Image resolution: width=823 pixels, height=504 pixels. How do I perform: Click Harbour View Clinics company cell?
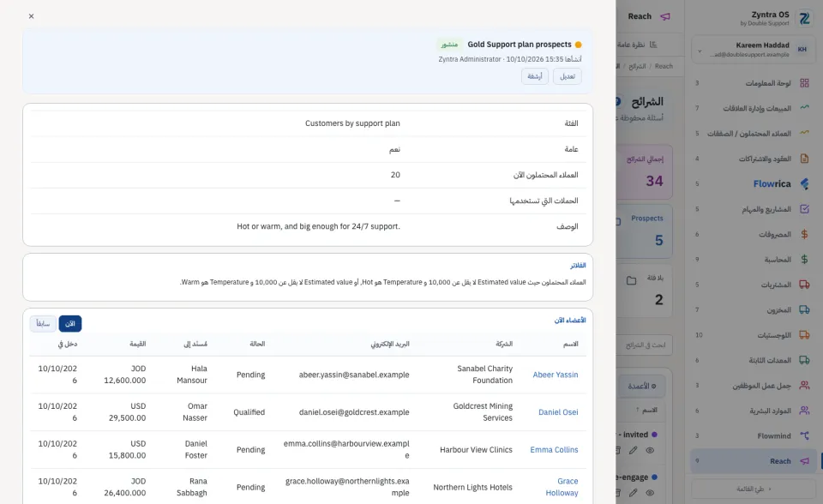click(476, 449)
